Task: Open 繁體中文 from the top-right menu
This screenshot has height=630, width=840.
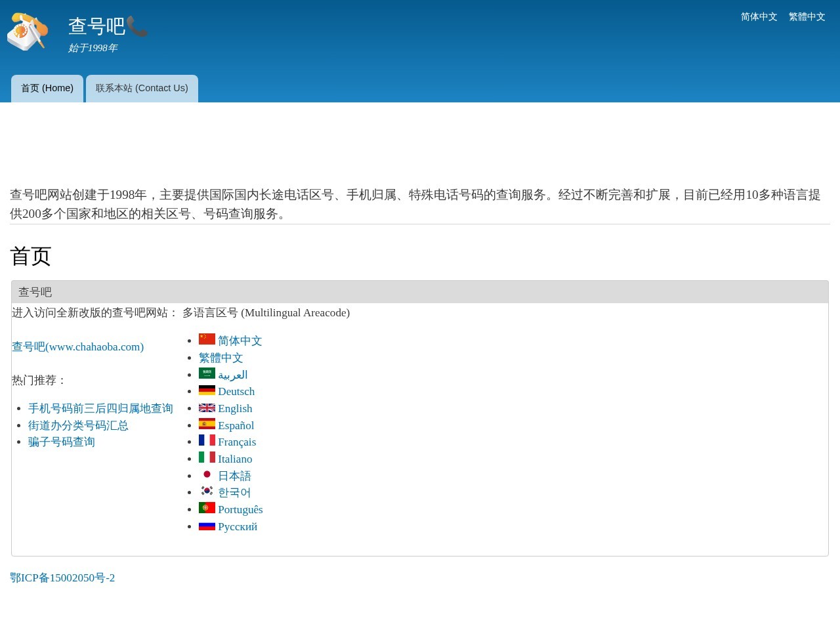Action: [807, 16]
